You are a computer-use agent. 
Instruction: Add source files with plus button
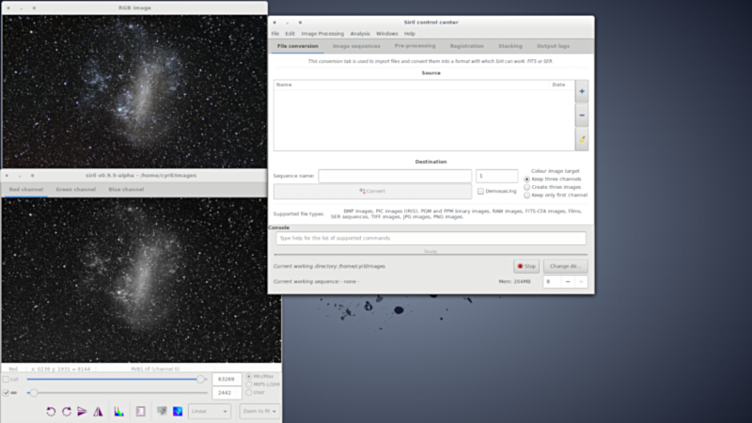581,91
